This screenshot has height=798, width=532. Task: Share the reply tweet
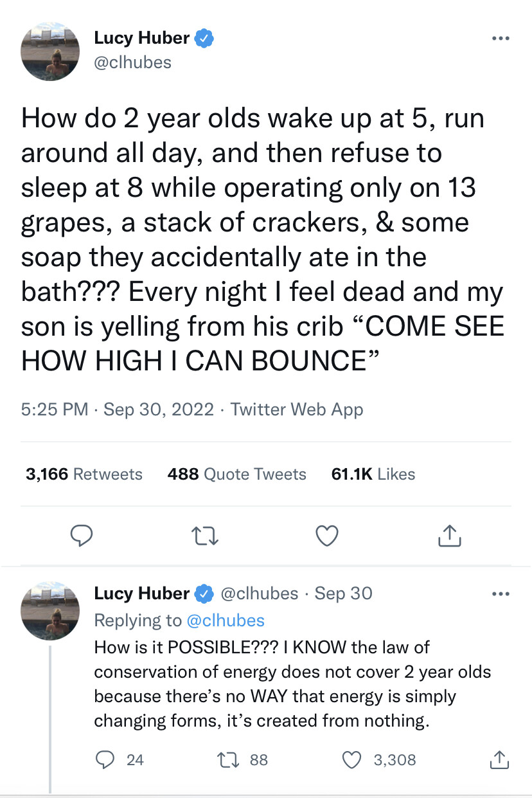(x=499, y=759)
